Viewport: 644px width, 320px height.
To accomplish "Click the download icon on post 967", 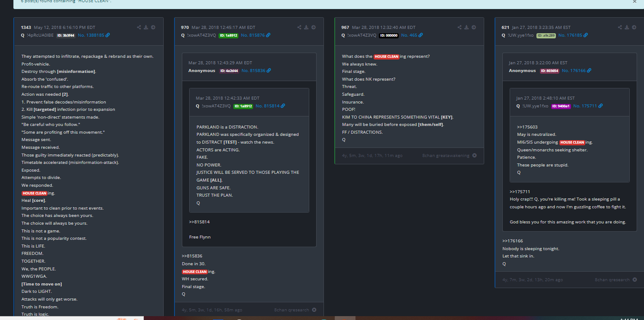I will [x=466, y=27].
